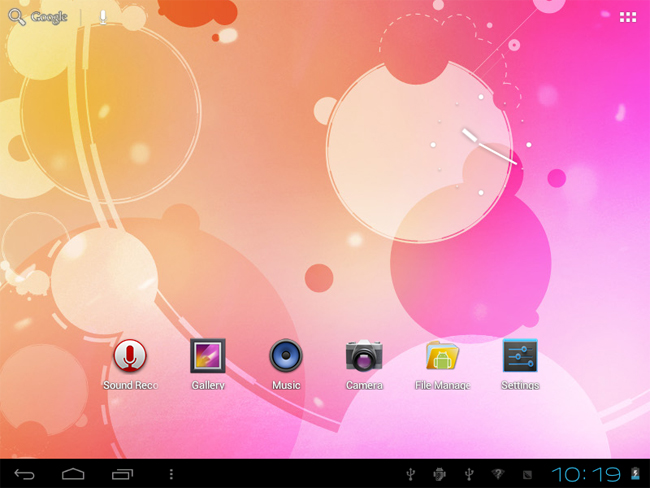This screenshot has height=488, width=650.
Task: Tap the Google search magnifier
Action: coord(17,17)
